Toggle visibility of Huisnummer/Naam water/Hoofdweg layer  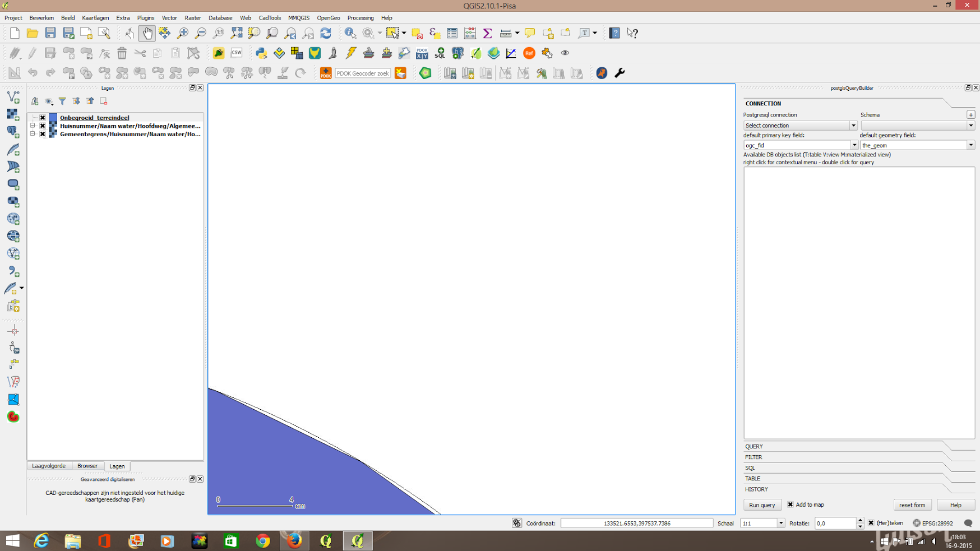(43, 126)
